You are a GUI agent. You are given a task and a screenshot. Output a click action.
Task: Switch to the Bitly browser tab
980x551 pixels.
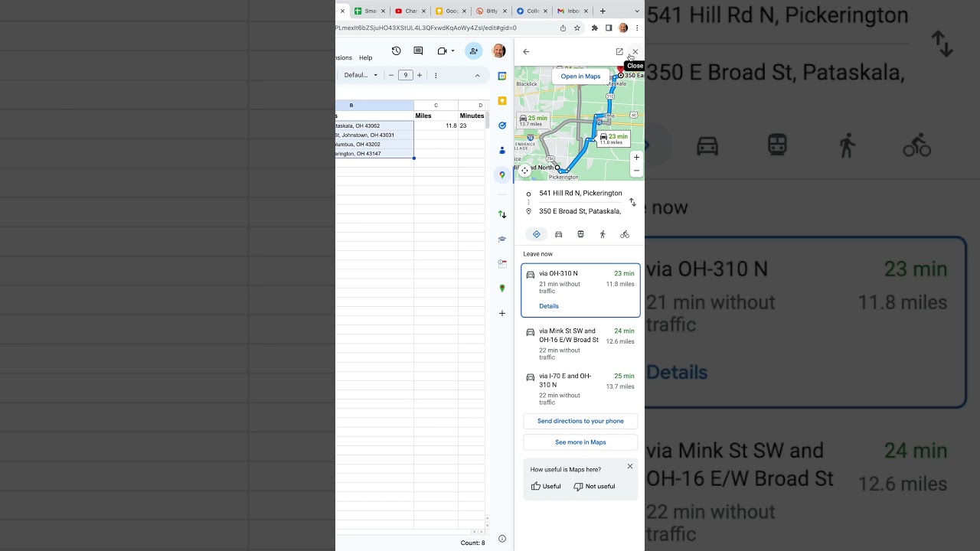[x=492, y=11]
